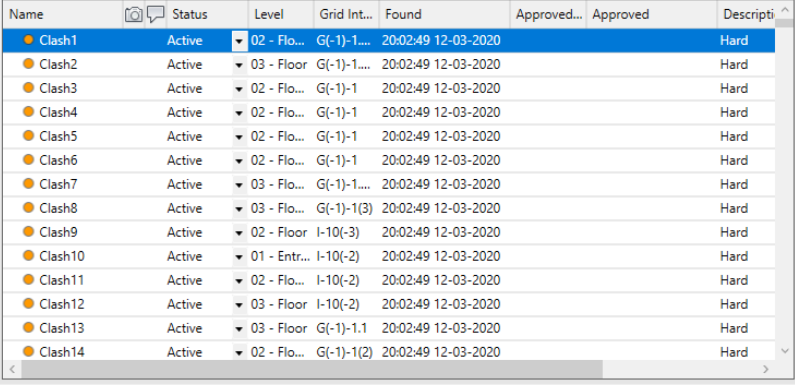Viewport: 795px width, 385px height.
Task: Click grid cell G(-1)-1(2) in Clash14 row
Action: coord(345,352)
